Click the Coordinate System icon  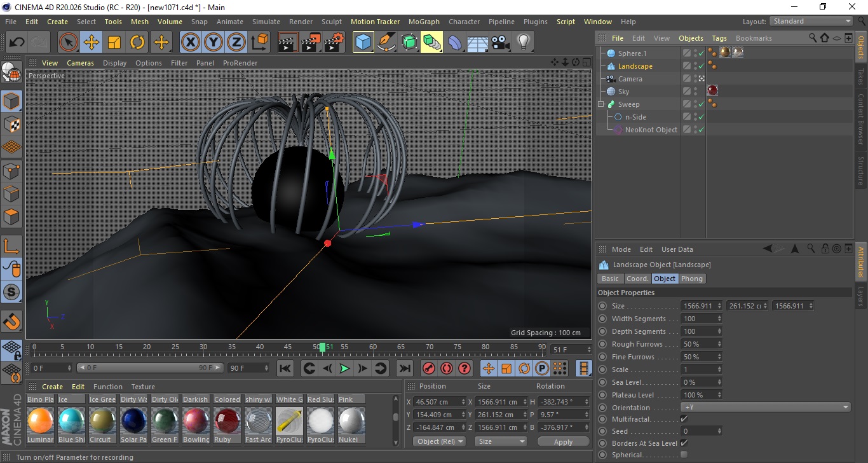tap(259, 43)
